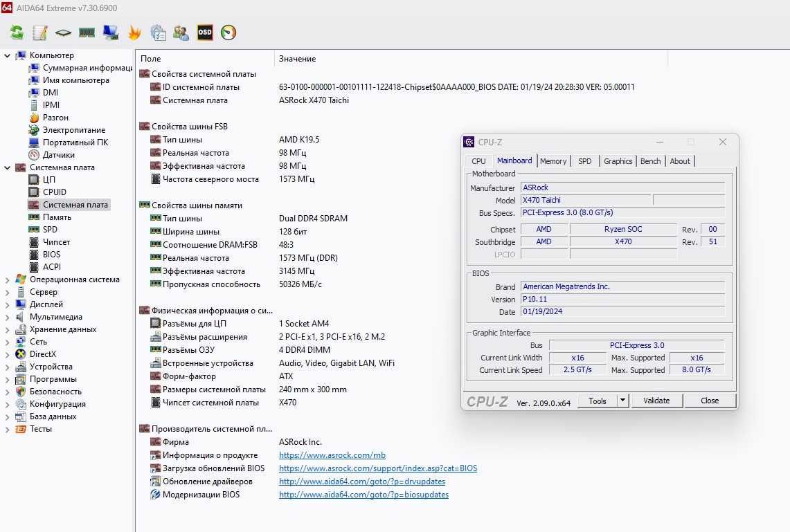Screen dimensions: 790x532
Task: Select ЦП under Системная плата
Action: click(49, 180)
